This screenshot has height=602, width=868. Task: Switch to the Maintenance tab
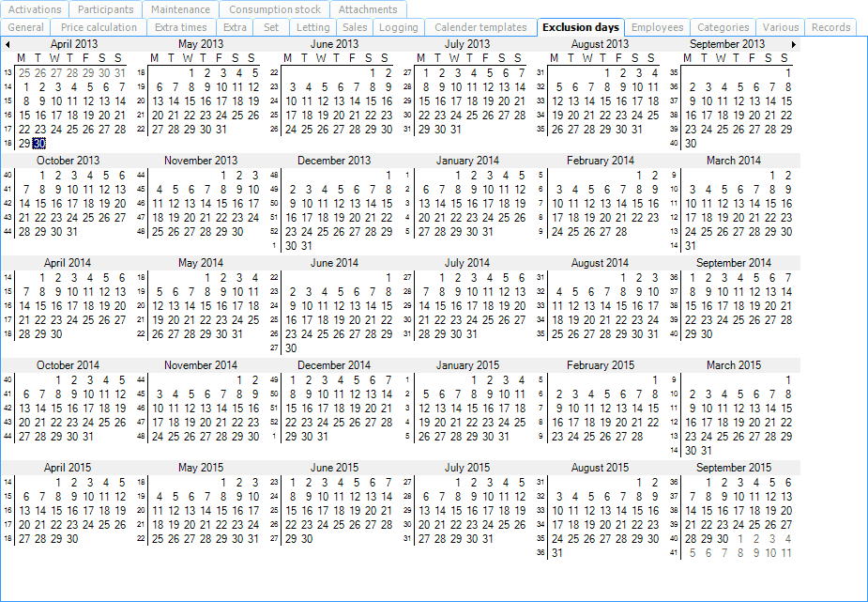180,9
